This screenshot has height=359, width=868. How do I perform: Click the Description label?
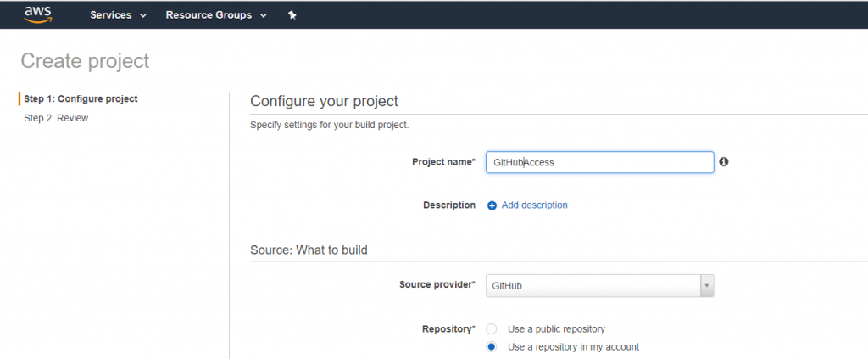(449, 205)
